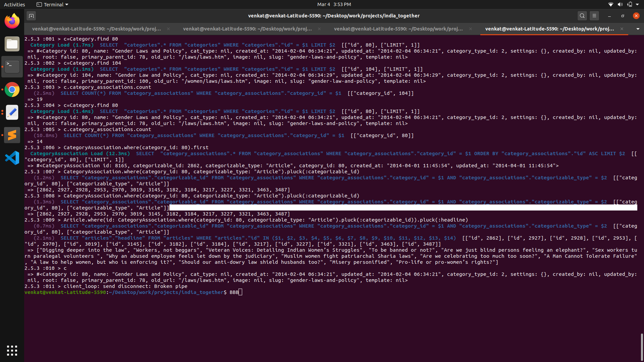Viewport: 644px width, 362px height.
Task: Expand the terminal tabs list arrow
Action: pos(638,29)
